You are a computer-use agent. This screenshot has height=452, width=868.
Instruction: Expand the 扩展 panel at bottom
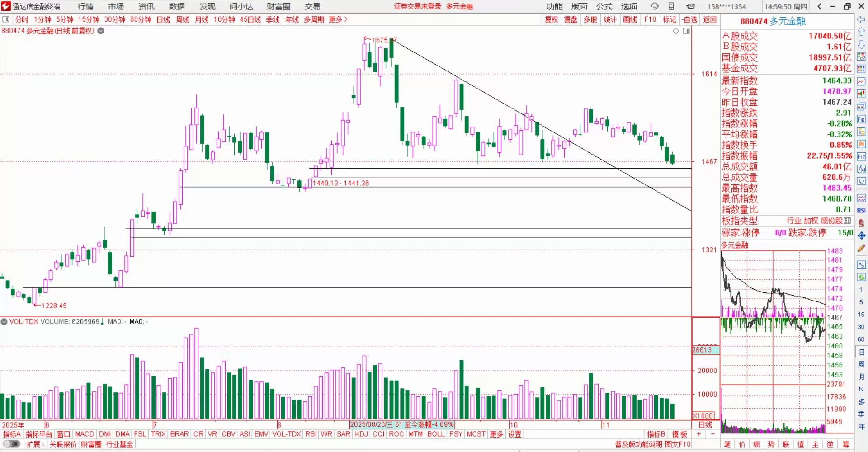36,444
